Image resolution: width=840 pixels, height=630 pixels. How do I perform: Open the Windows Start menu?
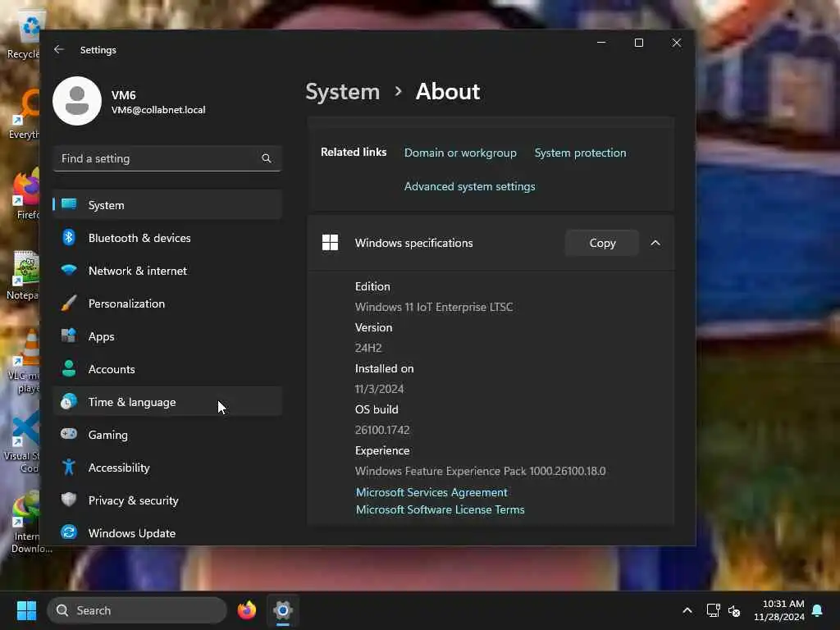pos(26,610)
